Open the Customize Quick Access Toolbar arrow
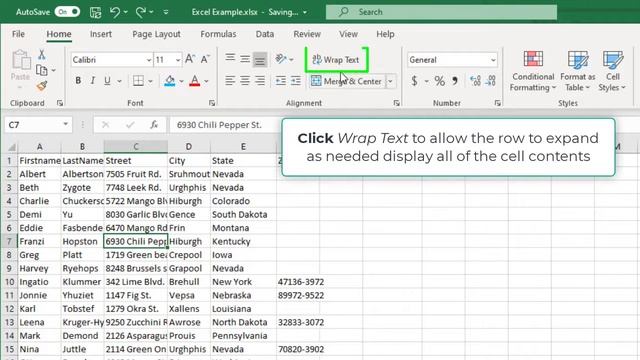 point(166,12)
